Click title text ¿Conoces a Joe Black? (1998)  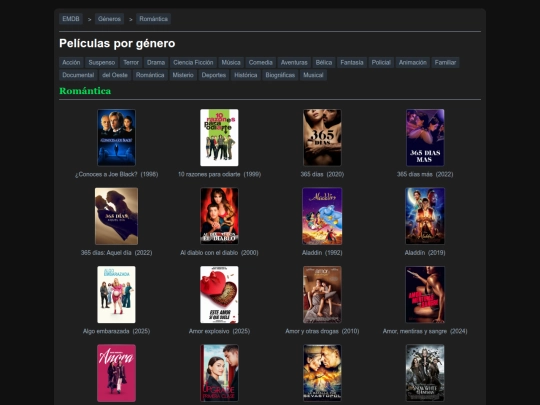tap(116, 174)
